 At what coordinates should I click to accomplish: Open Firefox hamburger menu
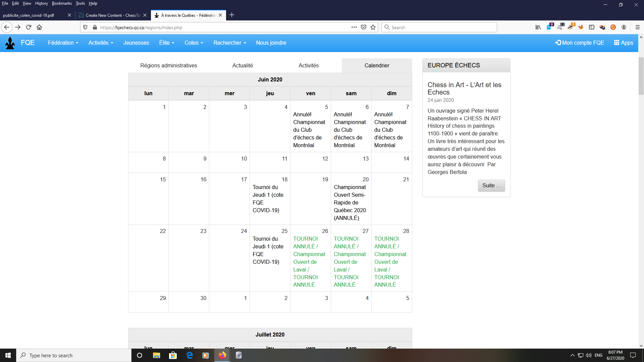click(638, 27)
